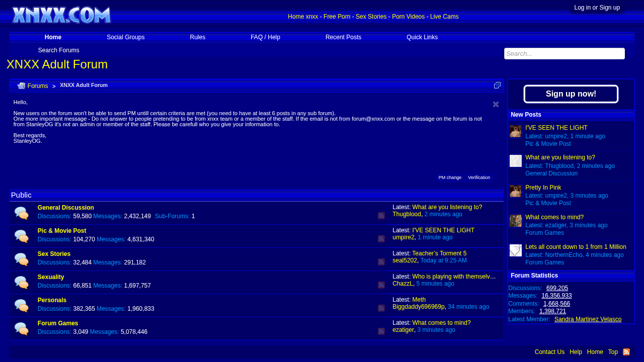This screenshot has height=362, width=644.
Task: Click the Contact Us footer link
Action: [549, 352]
